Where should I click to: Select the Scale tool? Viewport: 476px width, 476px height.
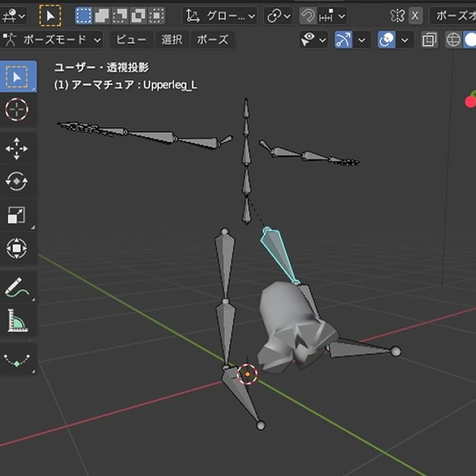point(17,215)
